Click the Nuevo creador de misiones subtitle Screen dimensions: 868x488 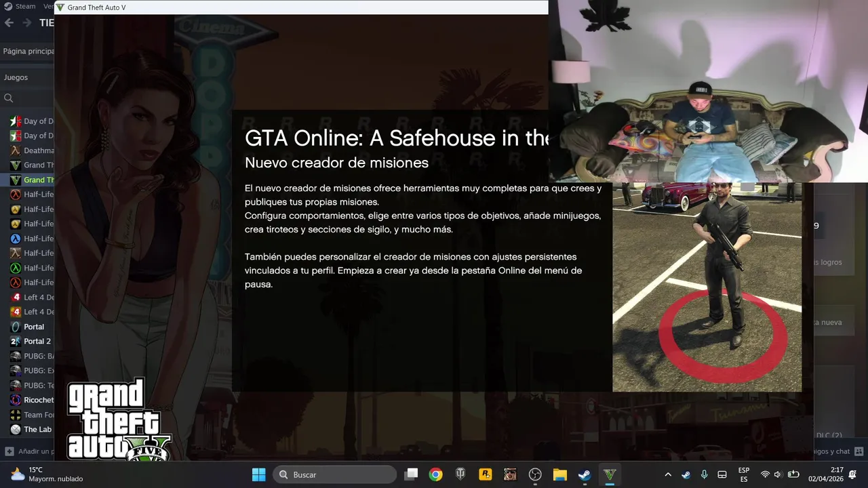pyautogui.click(x=336, y=163)
